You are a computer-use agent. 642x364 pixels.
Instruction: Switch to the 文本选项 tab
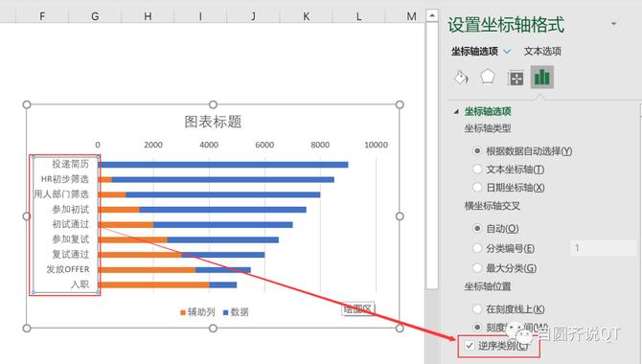click(x=542, y=51)
